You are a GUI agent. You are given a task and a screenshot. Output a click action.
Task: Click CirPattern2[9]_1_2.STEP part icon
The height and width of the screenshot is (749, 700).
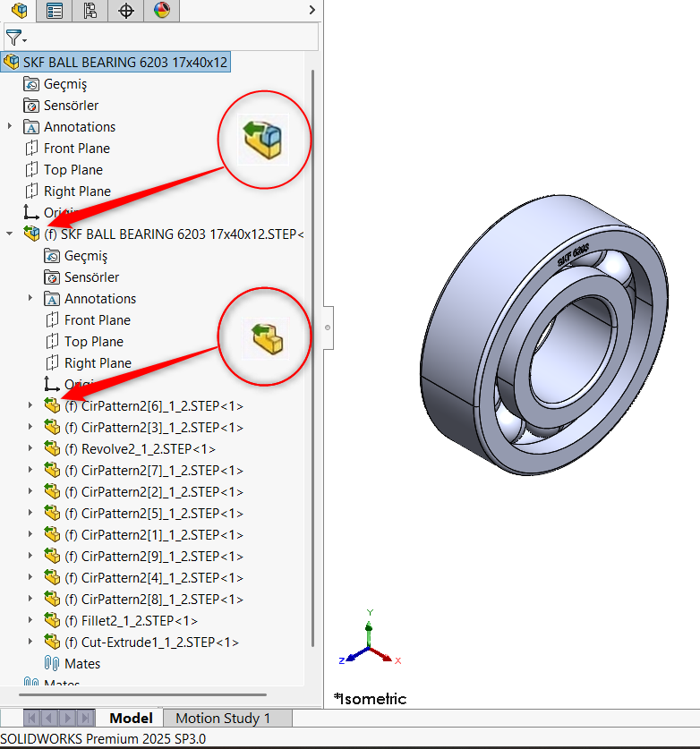point(52,556)
